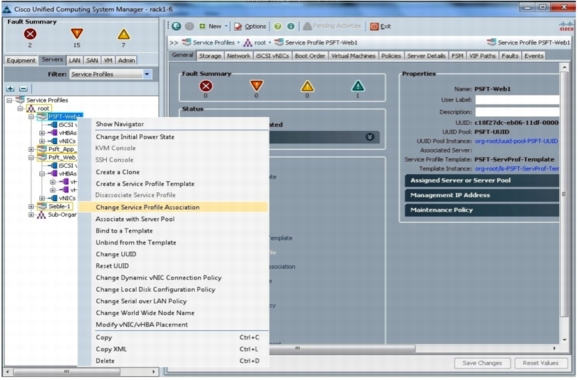Click the expand all plus icon
The image size is (578, 380).
pos(11,88)
